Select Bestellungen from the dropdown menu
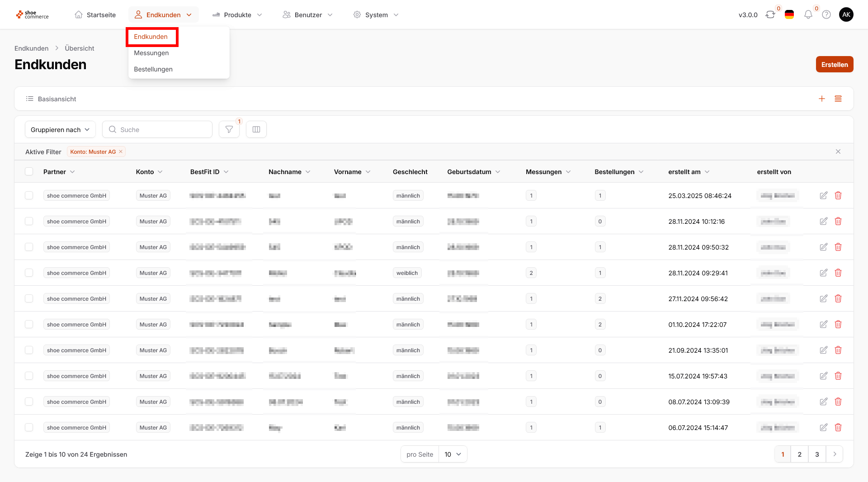The image size is (868, 482). coord(153,69)
